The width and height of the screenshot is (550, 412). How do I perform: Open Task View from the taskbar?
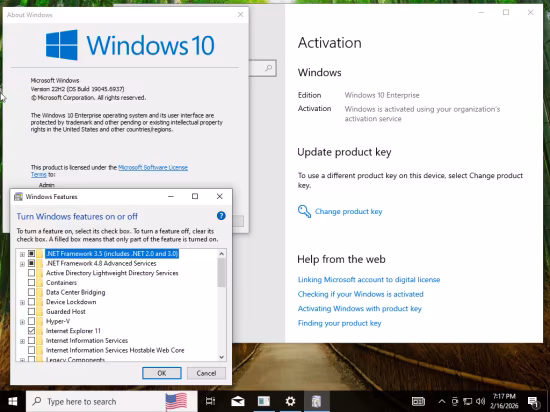[x=210, y=401]
